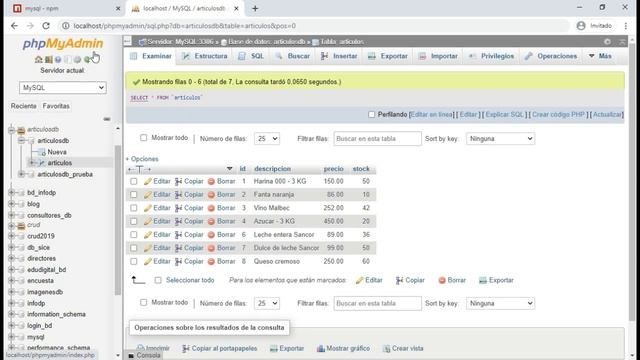Open the upper Número de filas dropdown

267,139
